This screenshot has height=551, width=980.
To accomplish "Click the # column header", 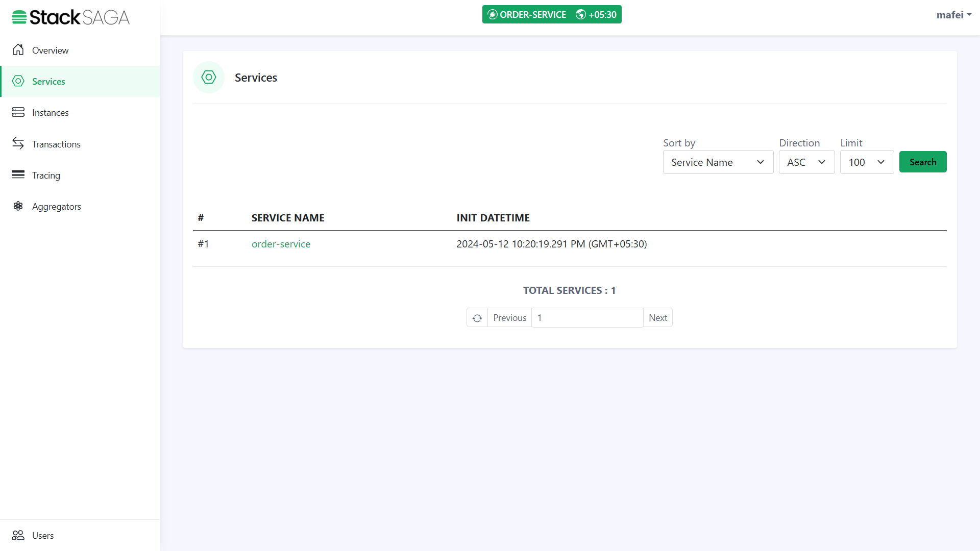I will (x=201, y=218).
